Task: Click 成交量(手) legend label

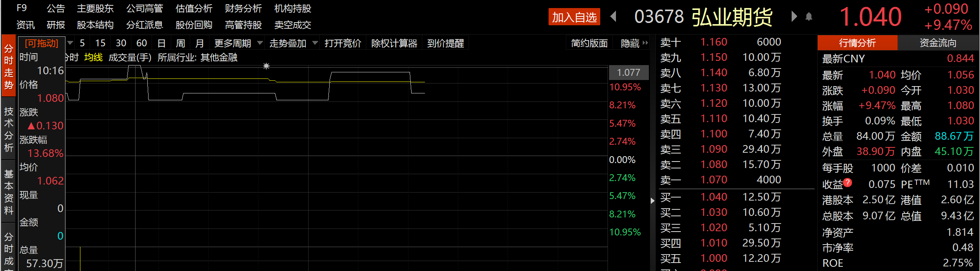Action: click(x=130, y=57)
